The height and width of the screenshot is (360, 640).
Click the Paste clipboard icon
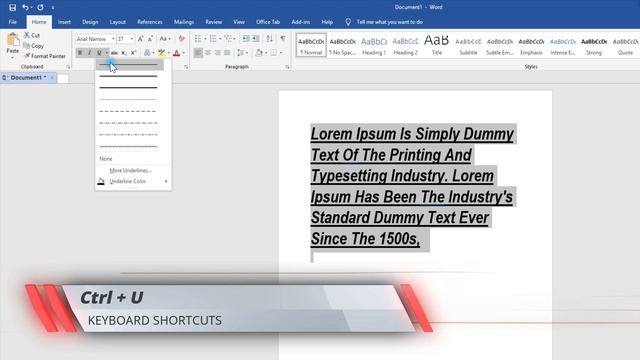pyautogui.click(x=12, y=40)
